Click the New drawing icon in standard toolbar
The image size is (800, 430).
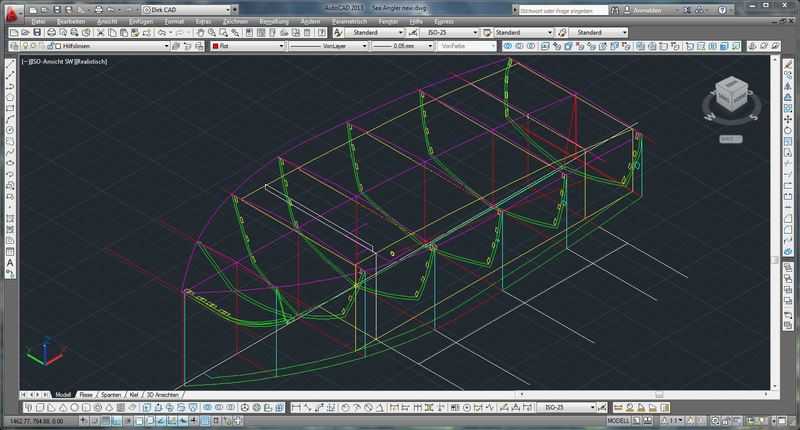(14, 33)
